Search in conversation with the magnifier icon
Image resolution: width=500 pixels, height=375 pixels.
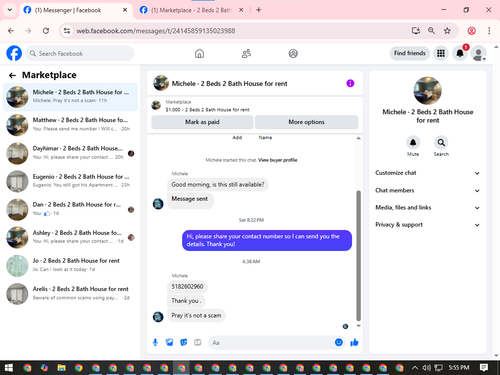pos(441,143)
